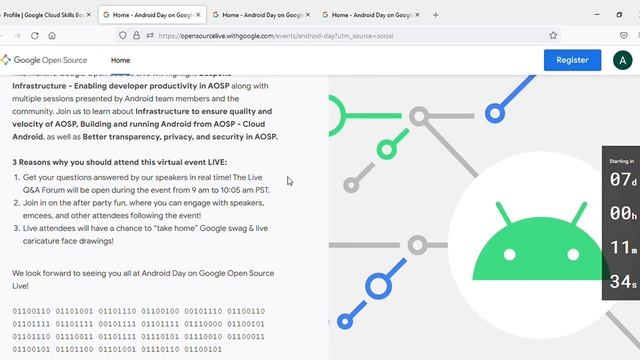Minimize the browser window
This screenshot has width=640, height=360.
pos(597,15)
